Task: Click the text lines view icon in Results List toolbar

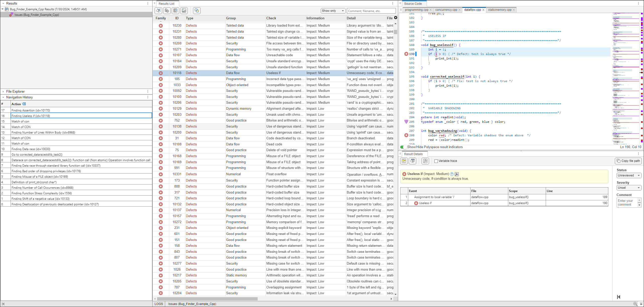Action: pos(175,11)
